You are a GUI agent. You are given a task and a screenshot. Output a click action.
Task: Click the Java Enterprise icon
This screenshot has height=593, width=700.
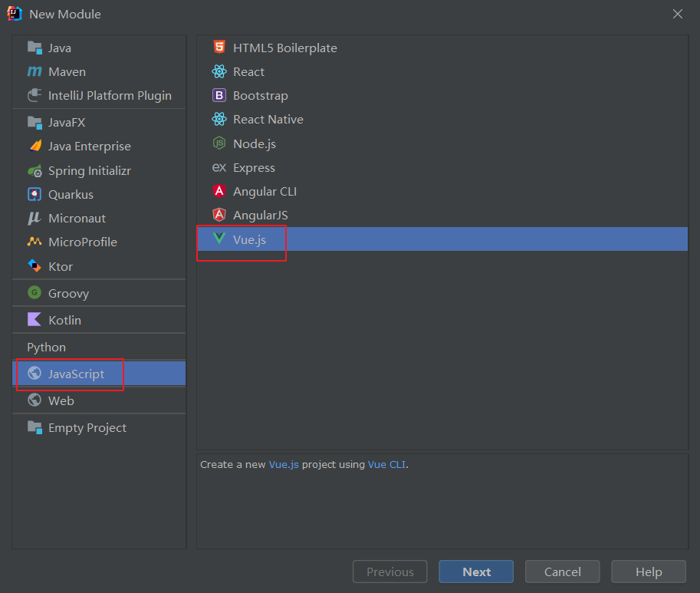[35, 146]
